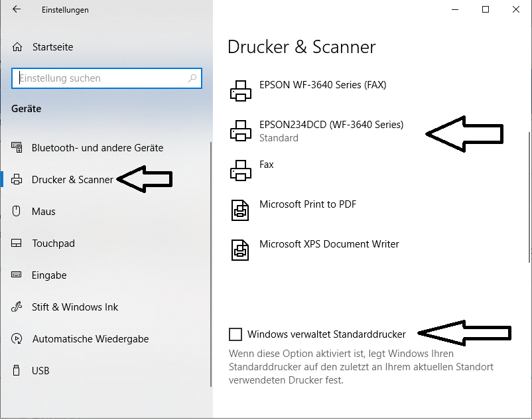Click the search magnifier icon
Image resolution: width=532 pixels, height=420 pixels.
[192, 78]
